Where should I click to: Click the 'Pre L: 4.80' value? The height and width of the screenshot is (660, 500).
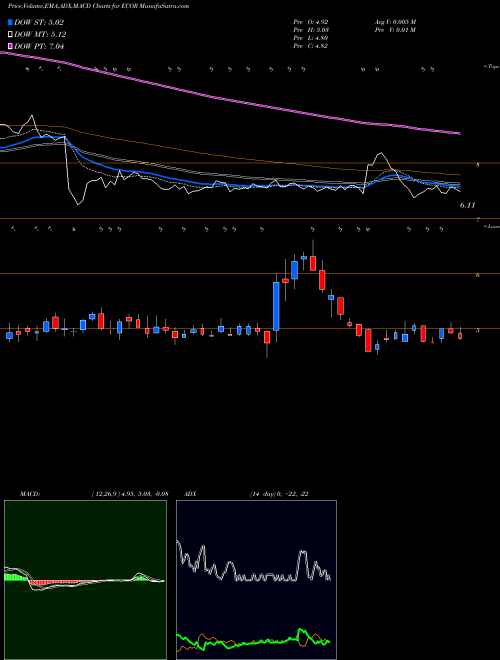click(311, 38)
